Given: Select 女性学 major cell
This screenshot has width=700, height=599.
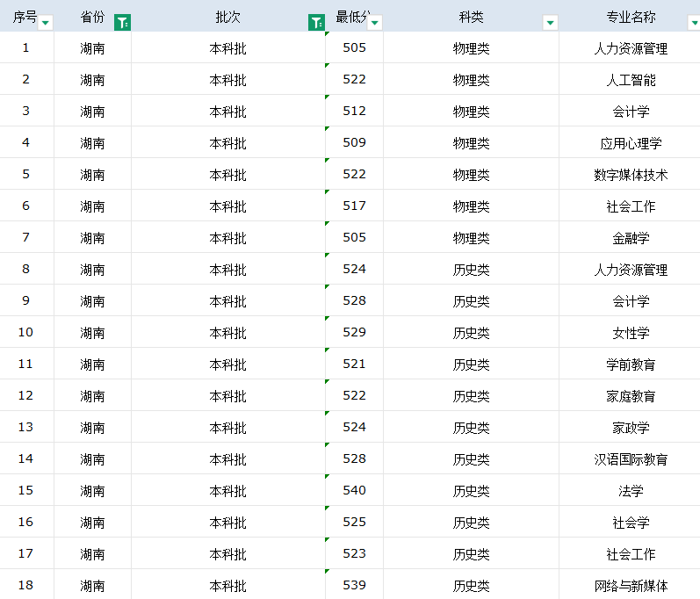Looking at the screenshot, I should click(x=630, y=333).
